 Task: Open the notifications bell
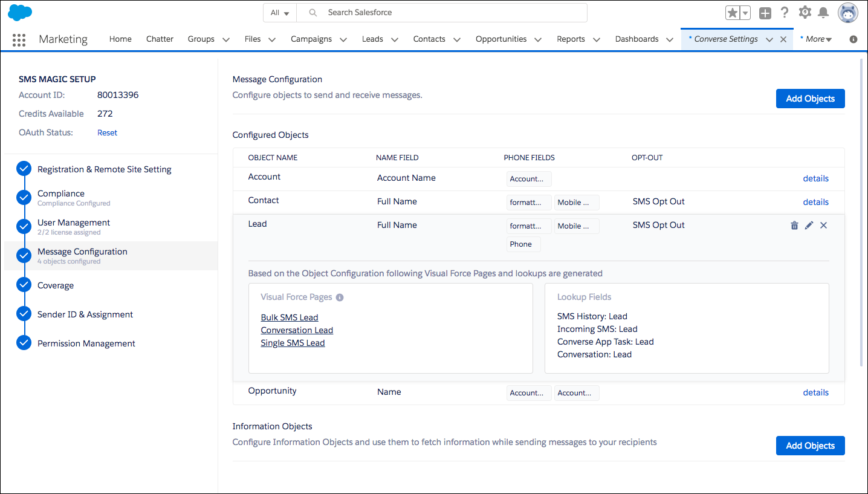(x=823, y=13)
